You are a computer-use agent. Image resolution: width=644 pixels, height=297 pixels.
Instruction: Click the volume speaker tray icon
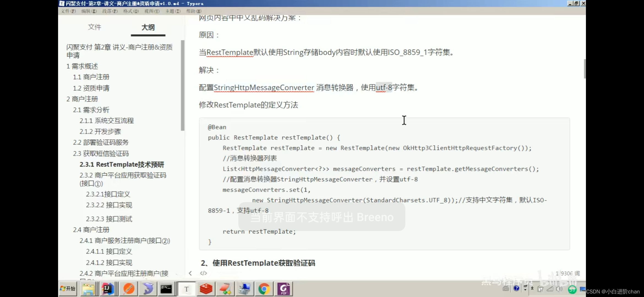click(x=559, y=289)
